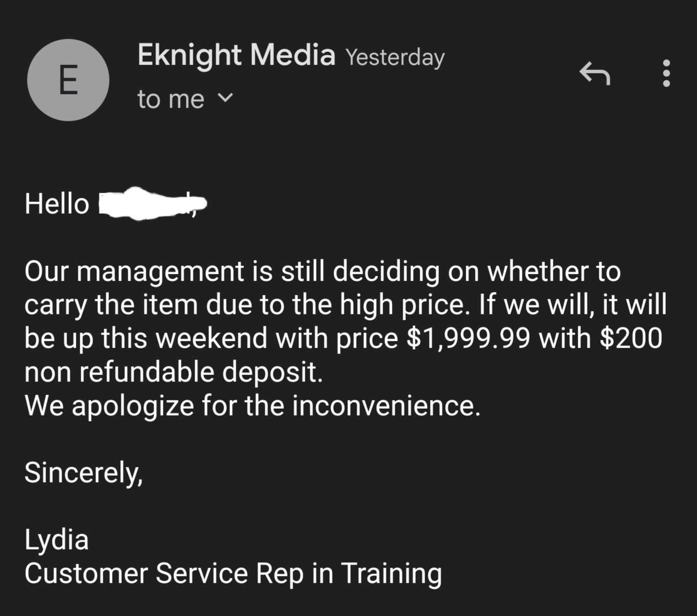The image size is (697, 616).
Task: Tap the phrase "If we will, it will"
Action: (572, 305)
